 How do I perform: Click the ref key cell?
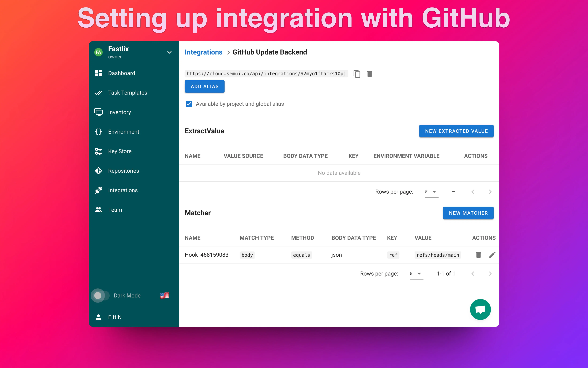pos(393,255)
